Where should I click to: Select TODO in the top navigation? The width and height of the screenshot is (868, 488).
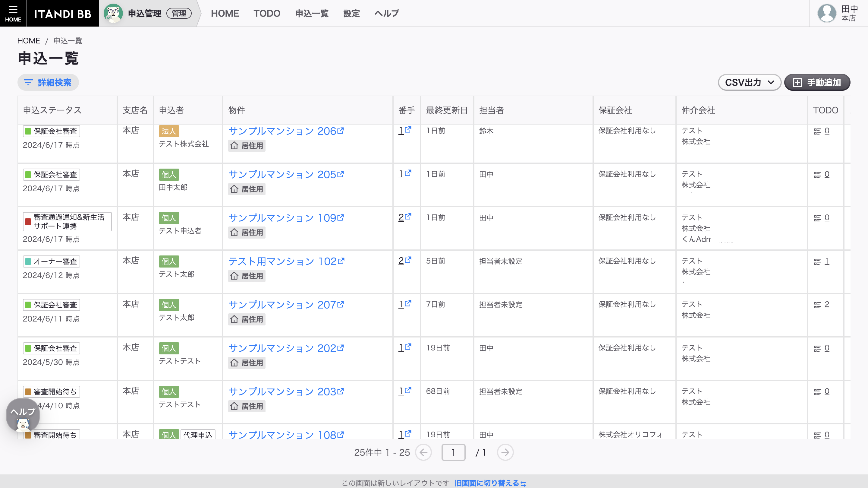(x=267, y=14)
